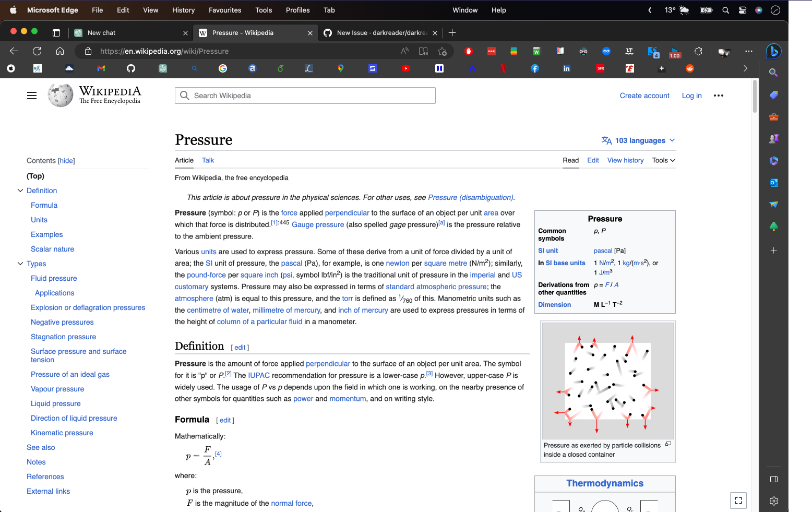The width and height of the screenshot is (812, 512).
Task: Switch to the New chat tab
Action: (102, 32)
